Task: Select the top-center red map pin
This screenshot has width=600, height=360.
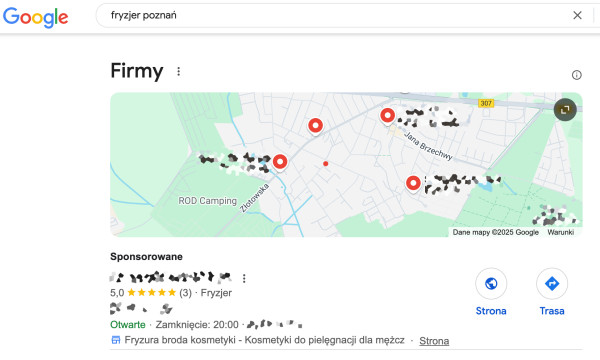Action: tap(315, 125)
